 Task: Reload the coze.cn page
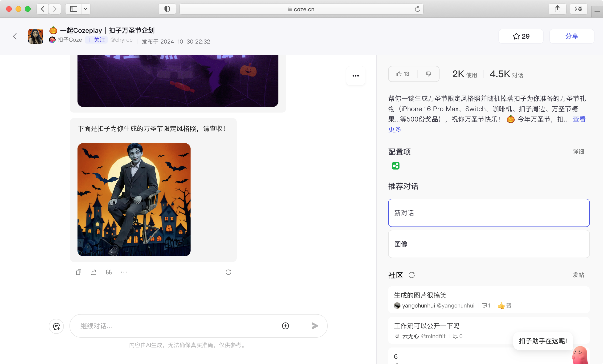[417, 9]
